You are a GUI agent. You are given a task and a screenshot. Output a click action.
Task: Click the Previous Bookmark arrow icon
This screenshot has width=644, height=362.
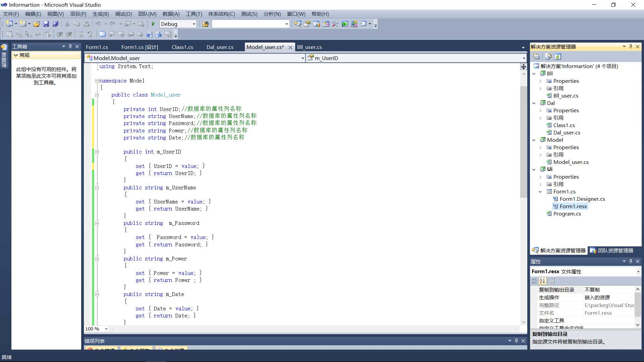112,34
